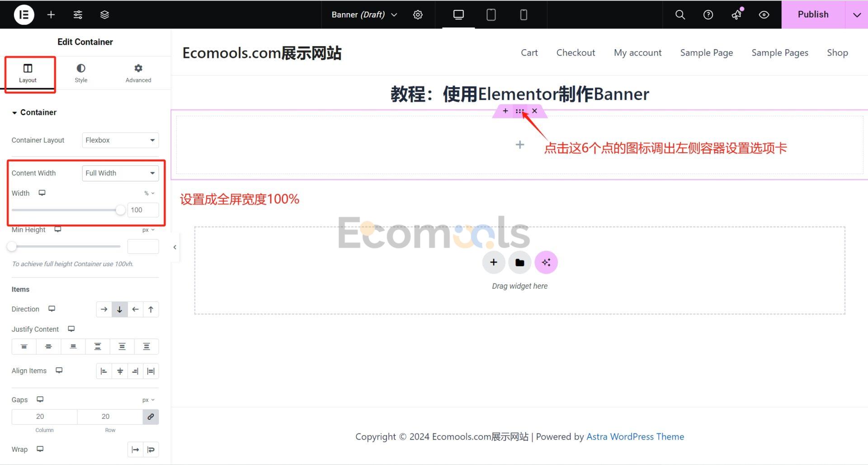
Task: Toggle Align Items responsive device icon
Action: [x=59, y=371]
